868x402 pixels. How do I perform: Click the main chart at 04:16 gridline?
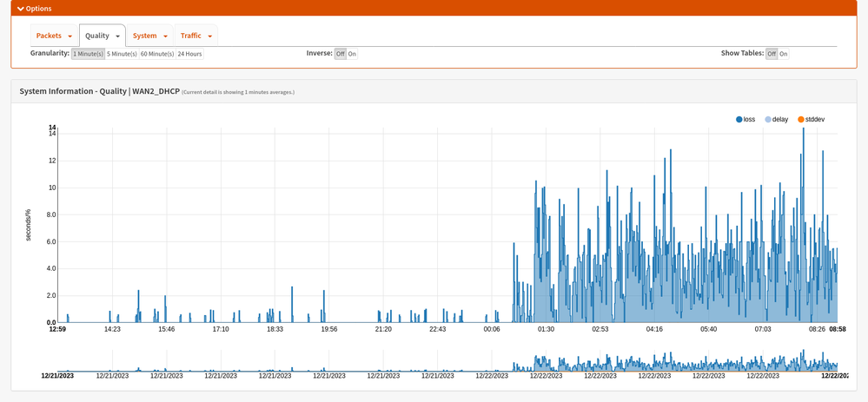[654, 225]
